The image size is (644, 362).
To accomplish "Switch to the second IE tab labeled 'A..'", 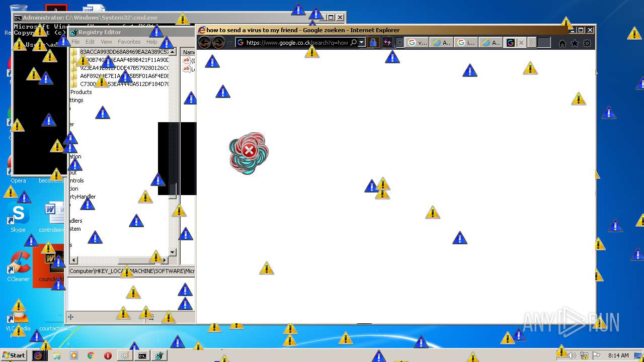I will [442, 43].
